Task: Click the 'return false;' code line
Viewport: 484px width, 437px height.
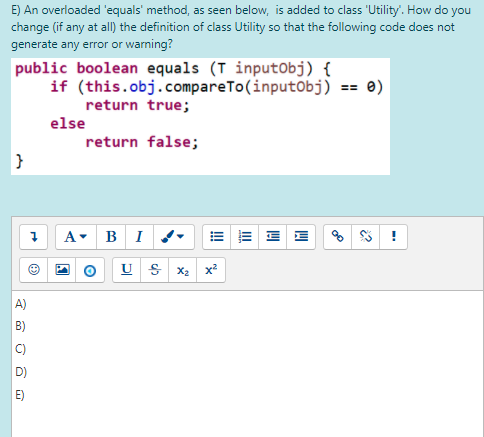Action: (x=142, y=142)
